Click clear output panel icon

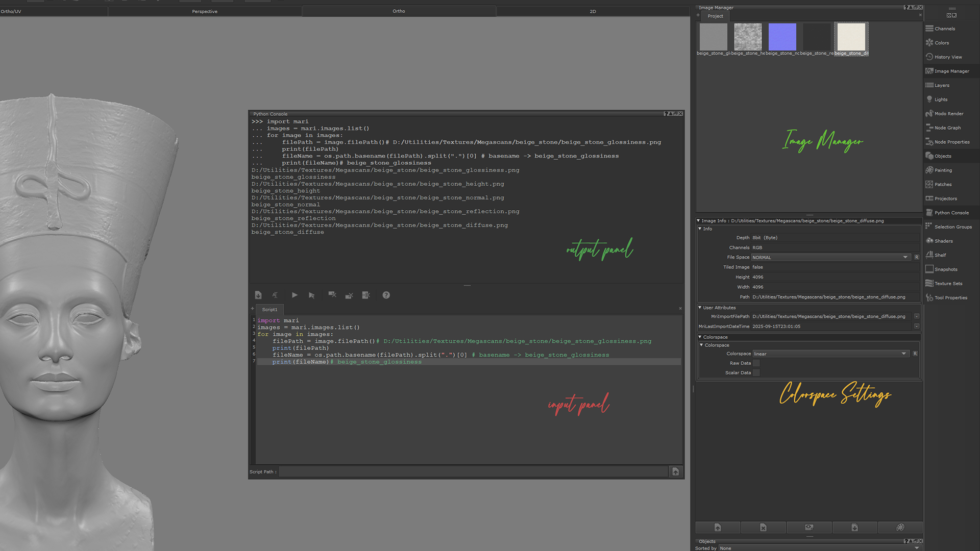pyautogui.click(x=332, y=295)
